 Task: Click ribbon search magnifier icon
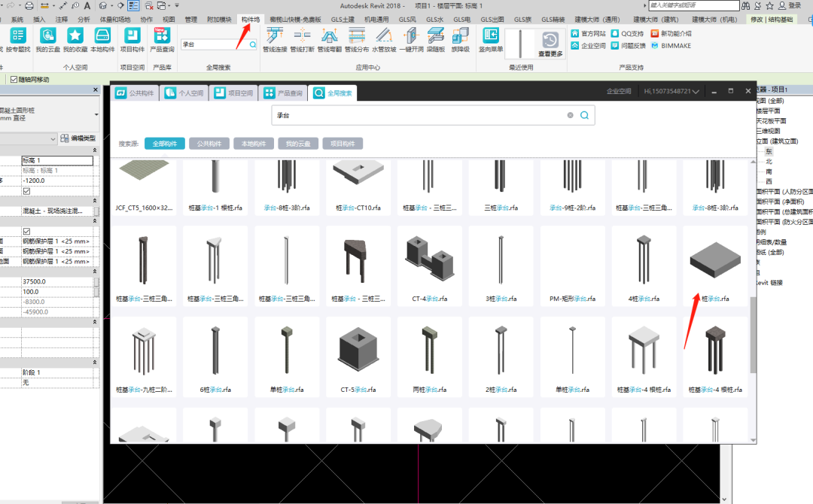[x=252, y=44]
